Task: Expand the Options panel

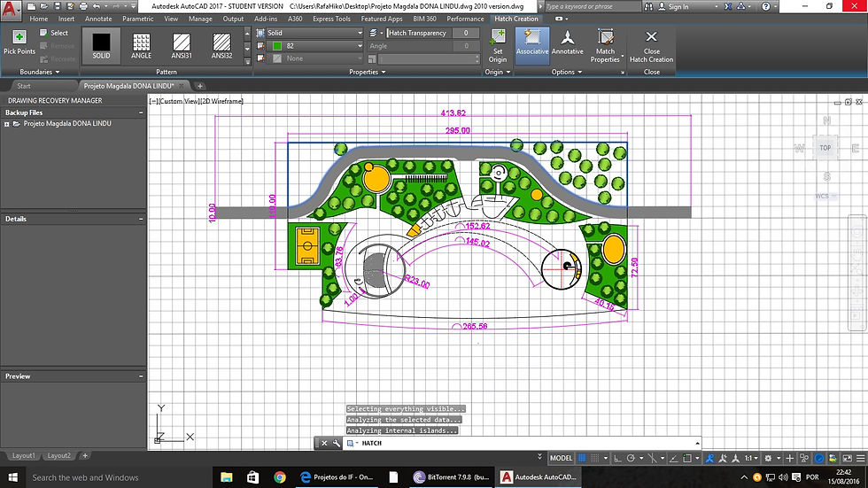Action: coord(567,72)
